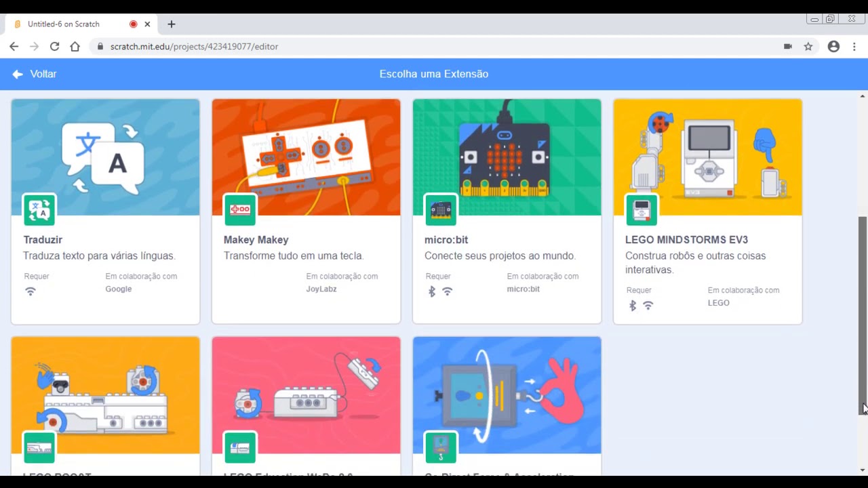868x488 pixels.
Task: Go to the browser home page
Action: point(75,46)
